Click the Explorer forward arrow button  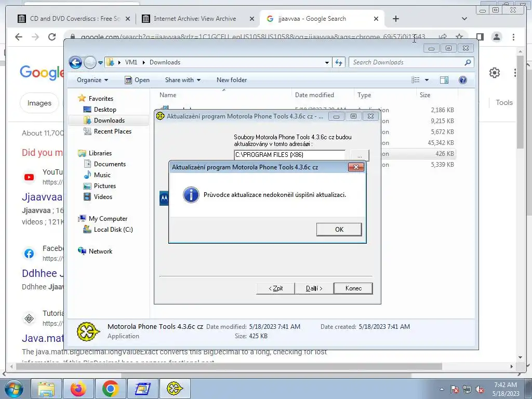pos(90,62)
